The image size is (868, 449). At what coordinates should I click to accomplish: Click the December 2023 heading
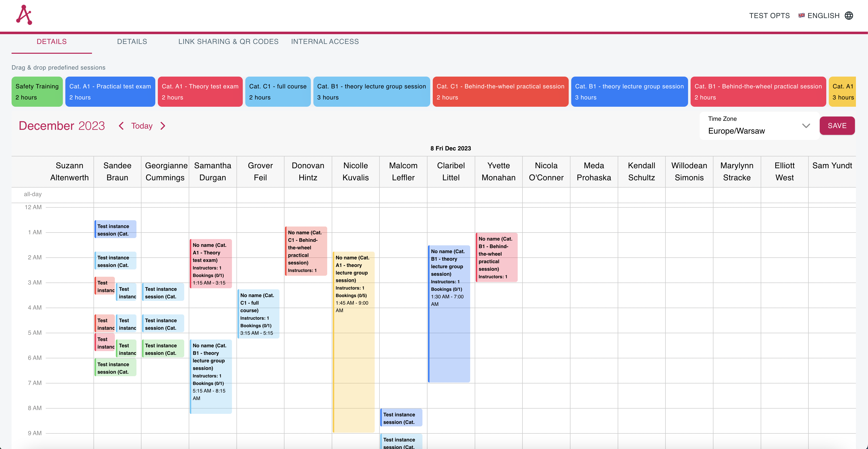pos(62,126)
